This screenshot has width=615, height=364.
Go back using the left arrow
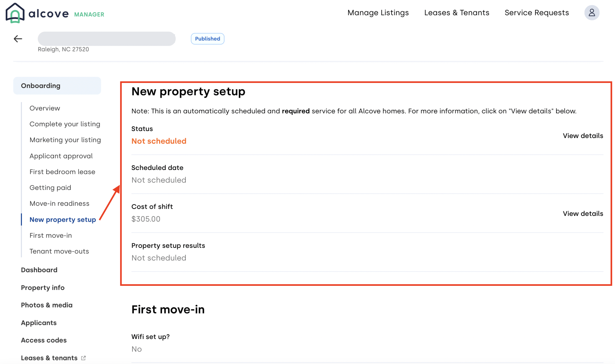tap(18, 39)
